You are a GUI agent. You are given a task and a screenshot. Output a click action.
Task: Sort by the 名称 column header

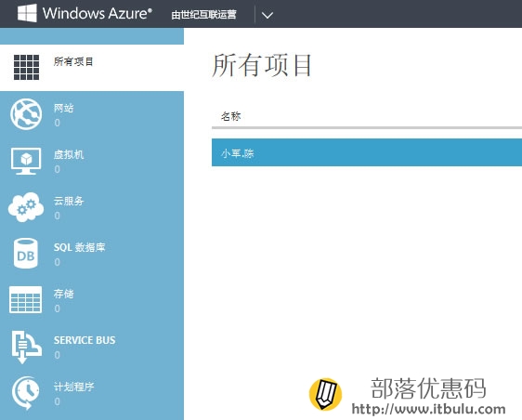(230, 116)
